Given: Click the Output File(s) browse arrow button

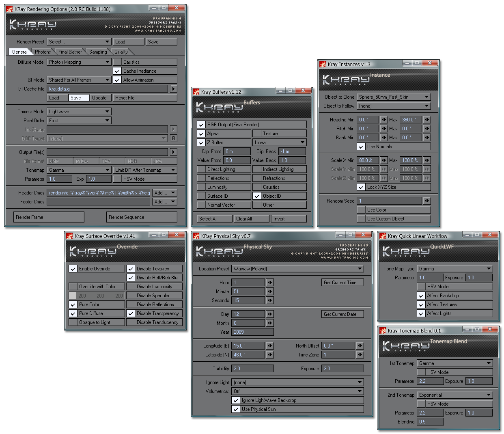Looking at the screenshot, I should click(x=174, y=152).
